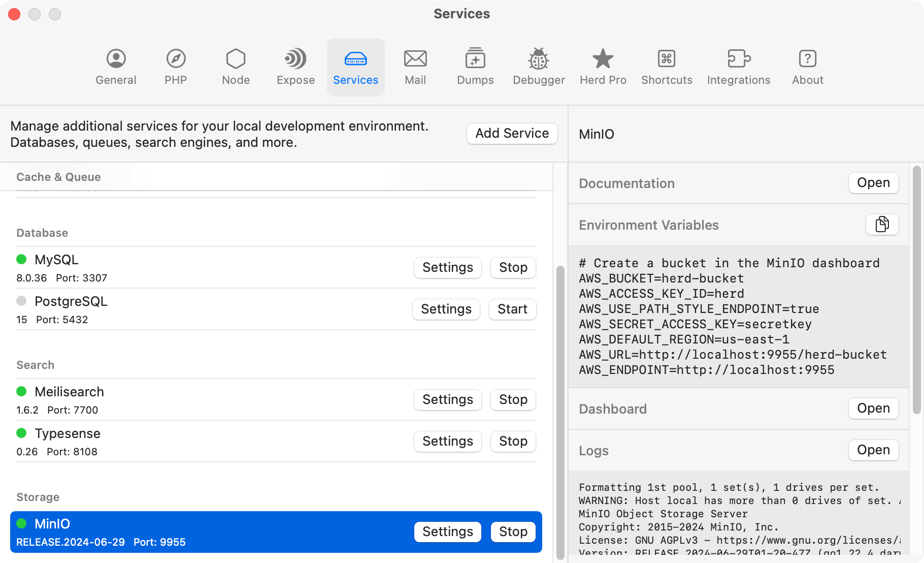Select the Typesense service row
This screenshot has width=924, height=563.
pos(203,441)
